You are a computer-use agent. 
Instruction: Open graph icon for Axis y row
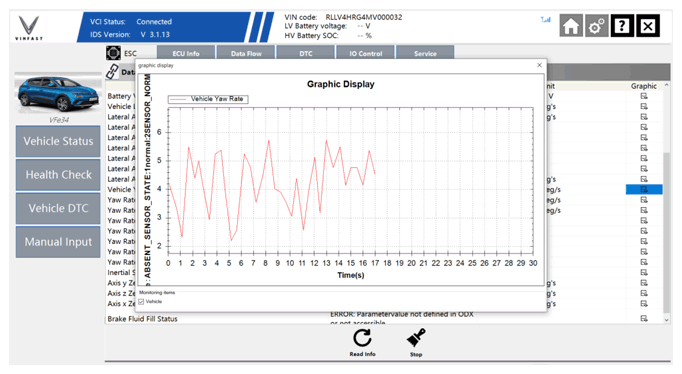(644, 283)
